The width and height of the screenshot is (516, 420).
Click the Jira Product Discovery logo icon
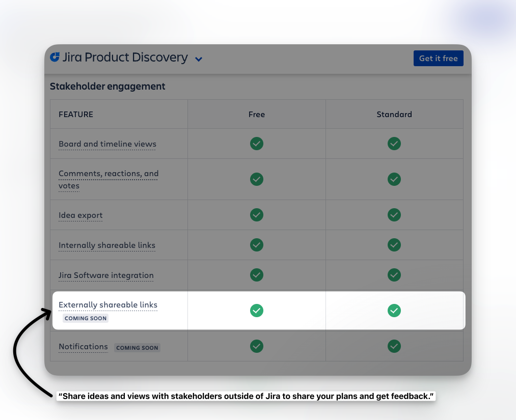[54, 58]
